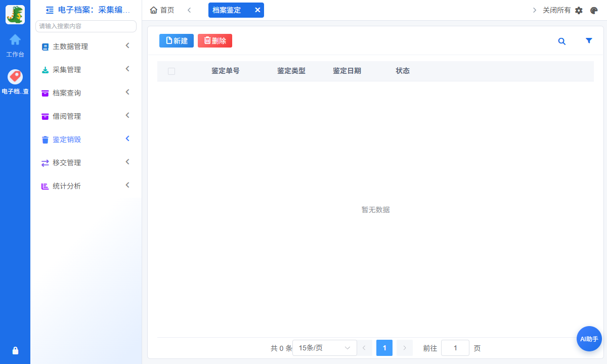The height and width of the screenshot is (364, 607).
Task: Click the 档案查询 archive box icon
Action: point(45,94)
